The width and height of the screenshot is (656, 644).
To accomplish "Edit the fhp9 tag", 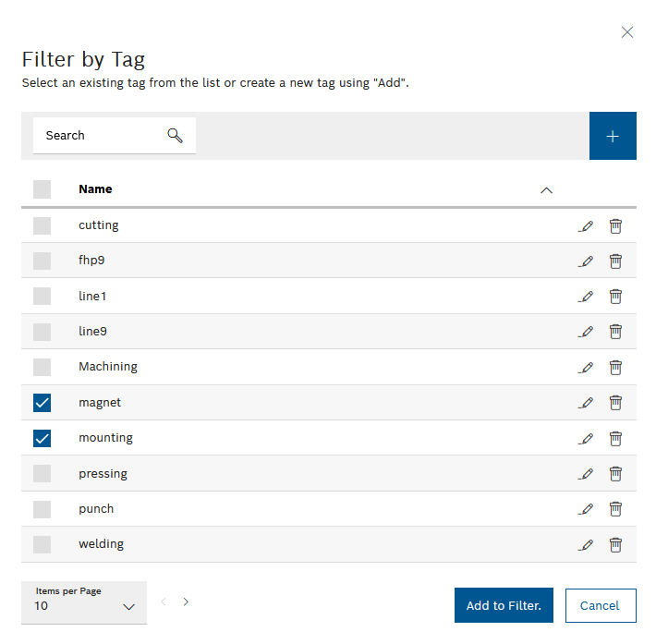I will point(586,261).
